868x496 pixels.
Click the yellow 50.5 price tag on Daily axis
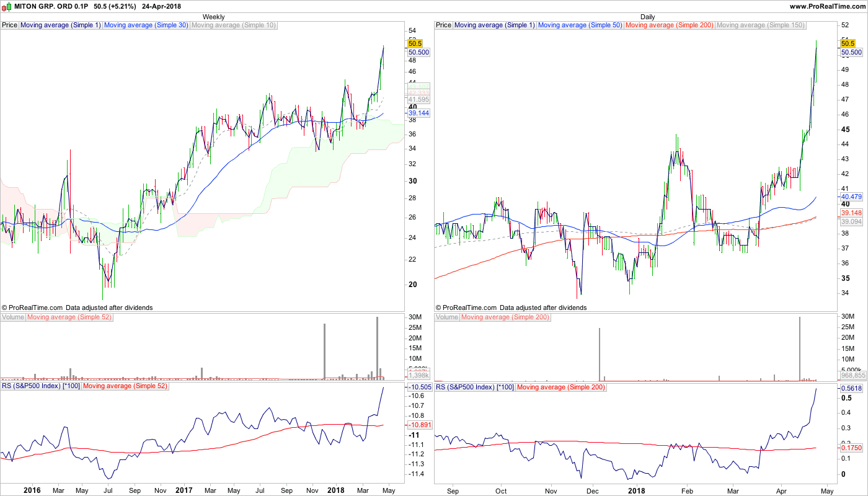848,43
